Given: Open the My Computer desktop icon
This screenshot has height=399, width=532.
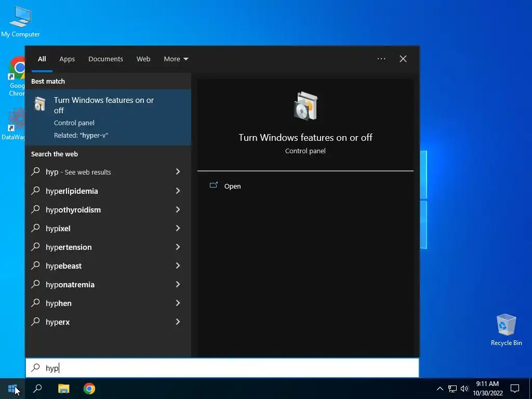Looking at the screenshot, I should pos(20,21).
